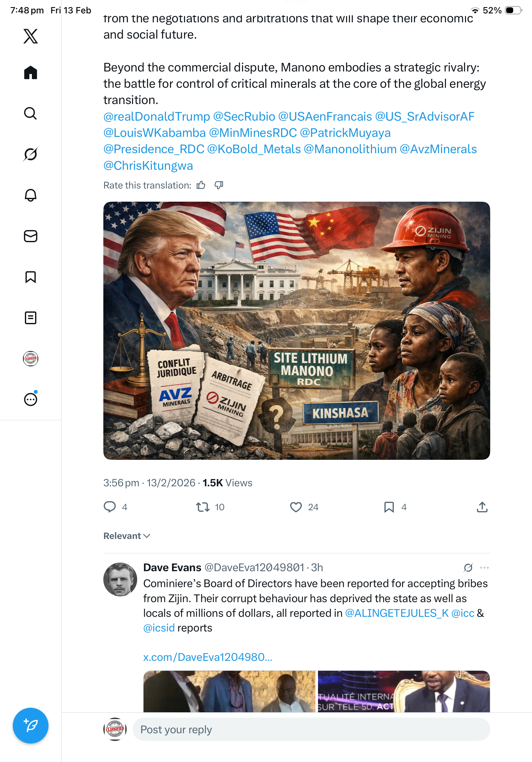Tap the Post your reply field
Screen dimensions: 532x762
coord(311,729)
